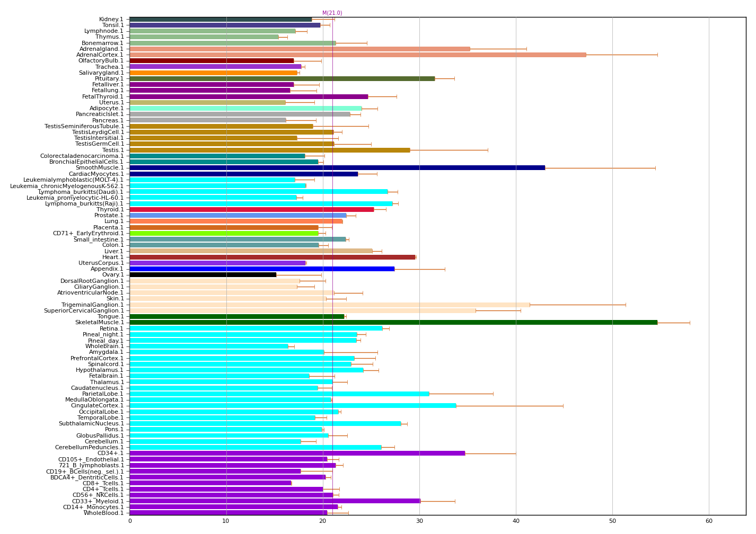This screenshot has height=534, width=756.
Task: Select the M(21.0) median label
Action: tap(332, 13)
